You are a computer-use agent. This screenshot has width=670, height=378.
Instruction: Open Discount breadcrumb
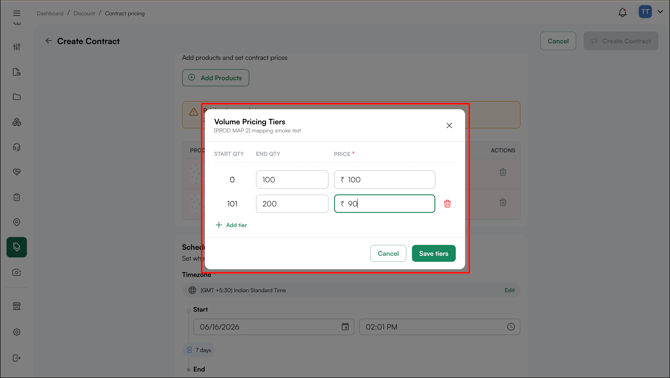coord(84,14)
